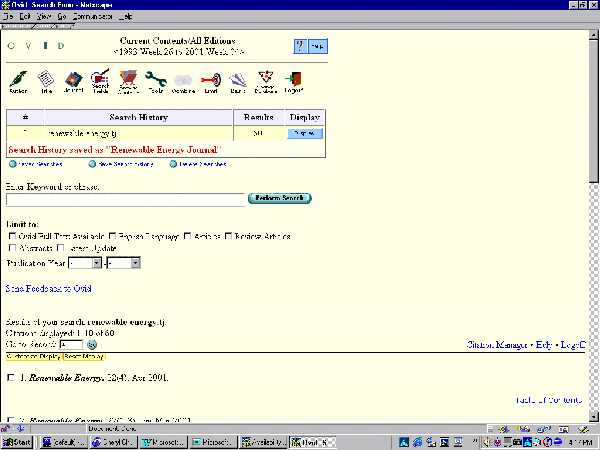600x450 pixels.
Task: Click the Save Search History bullet icon
Action: [92, 164]
